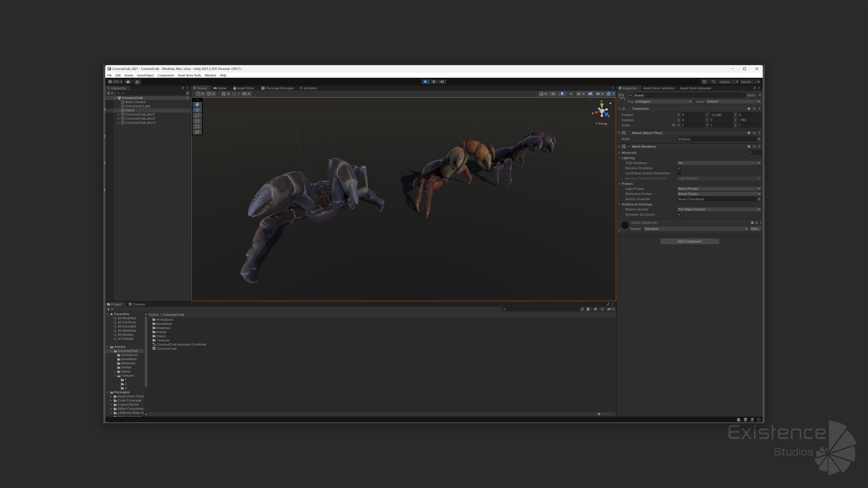
Task: Switch to the Console tab
Action: point(137,305)
